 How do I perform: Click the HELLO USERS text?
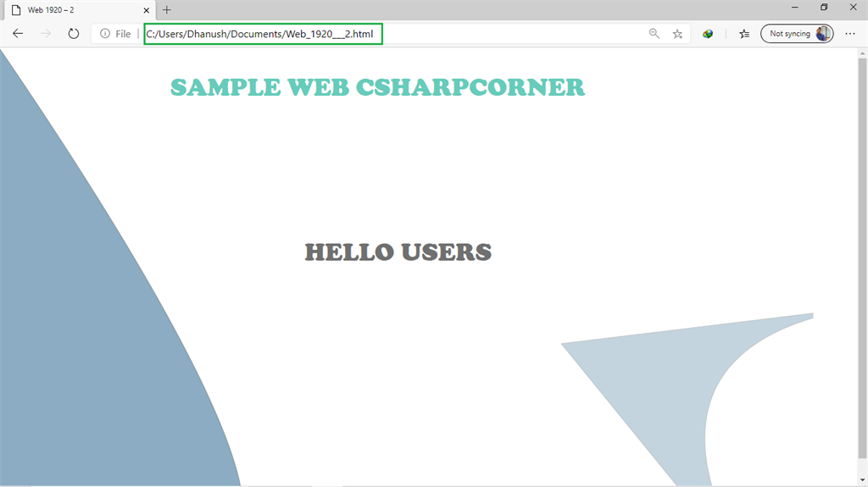[x=398, y=252]
